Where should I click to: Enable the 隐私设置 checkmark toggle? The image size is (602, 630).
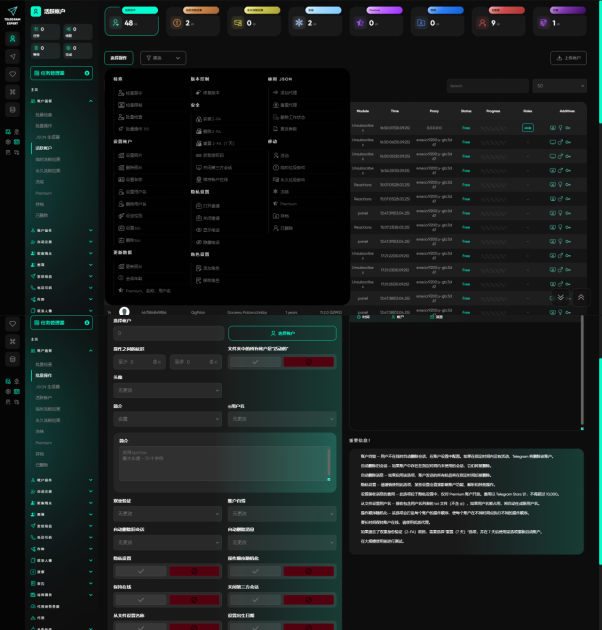(139, 570)
